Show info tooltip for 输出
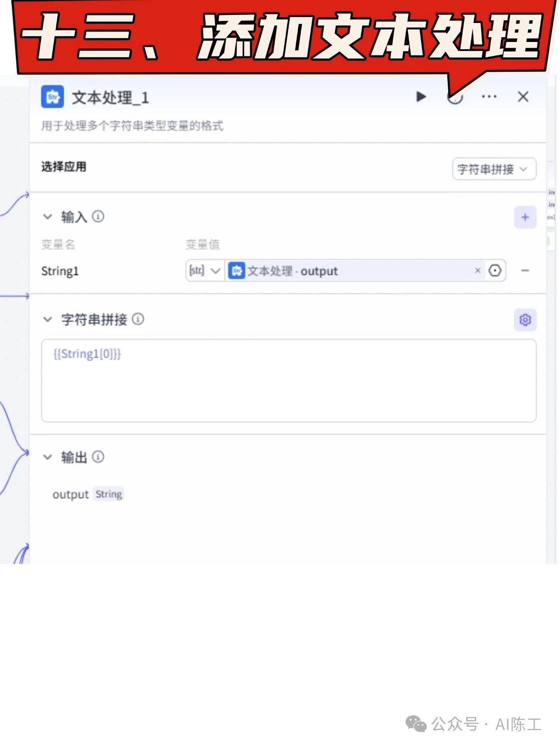 tap(98, 457)
